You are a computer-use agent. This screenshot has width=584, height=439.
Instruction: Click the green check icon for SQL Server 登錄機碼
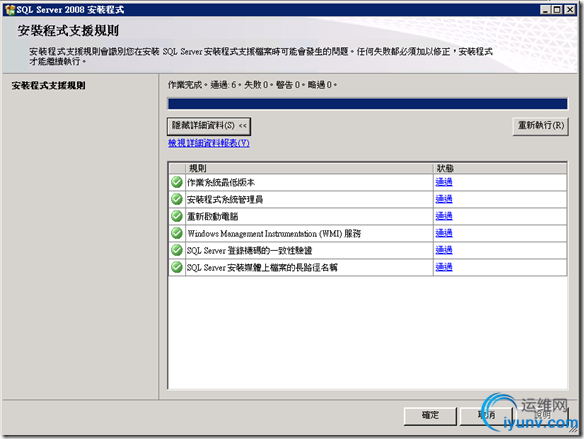coord(177,250)
